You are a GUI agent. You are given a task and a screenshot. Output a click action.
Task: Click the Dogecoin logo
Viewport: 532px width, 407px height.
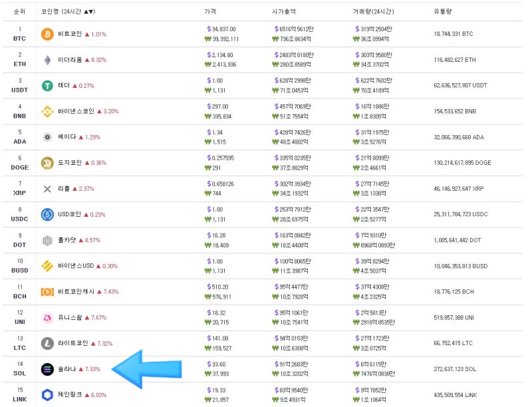(x=47, y=163)
